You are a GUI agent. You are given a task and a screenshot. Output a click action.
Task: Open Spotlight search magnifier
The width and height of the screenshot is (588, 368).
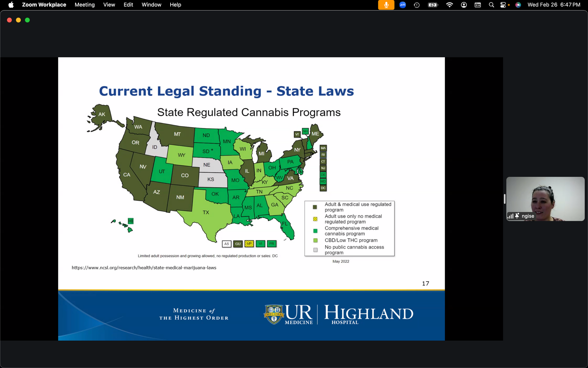pyautogui.click(x=491, y=5)
